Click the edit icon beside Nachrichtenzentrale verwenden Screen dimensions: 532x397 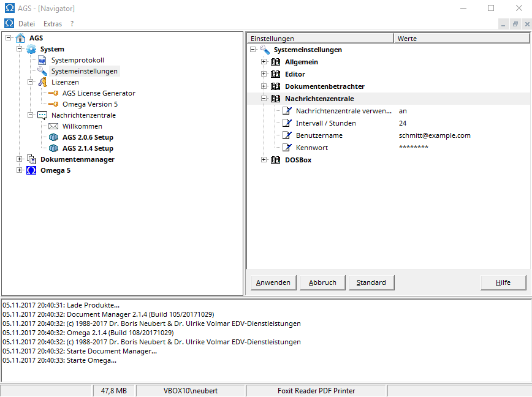tap(287, 111)
